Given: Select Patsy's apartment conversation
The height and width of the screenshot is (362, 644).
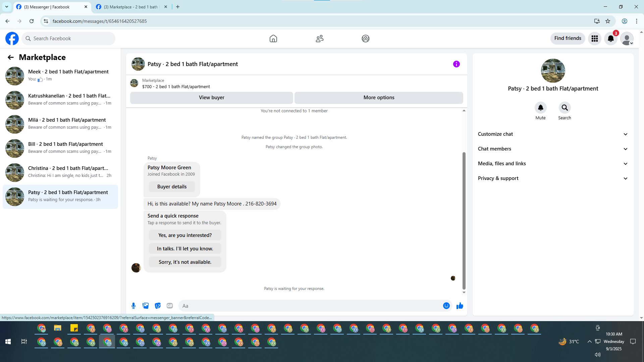Looking at the screenshot, I should (60, 196).
